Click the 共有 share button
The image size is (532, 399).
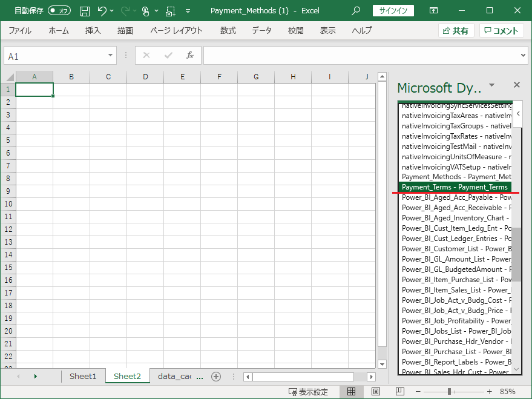click(x=456, y=30)
